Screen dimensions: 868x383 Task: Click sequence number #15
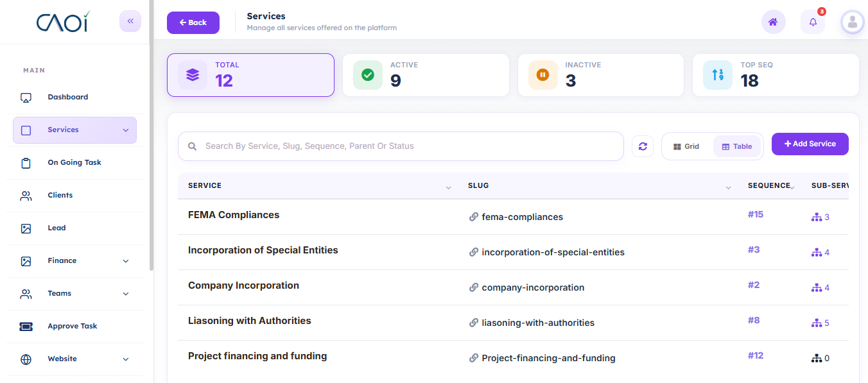756,214
